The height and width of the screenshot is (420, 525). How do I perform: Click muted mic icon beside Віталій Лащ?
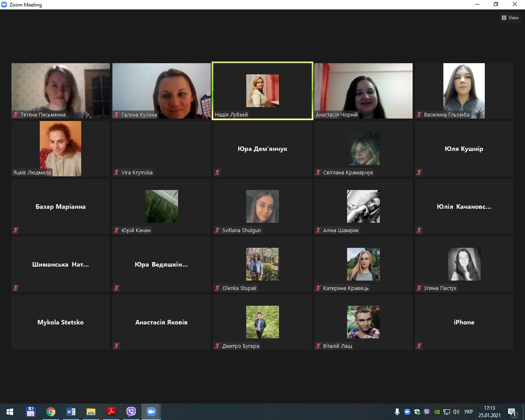tap(318, 346)
